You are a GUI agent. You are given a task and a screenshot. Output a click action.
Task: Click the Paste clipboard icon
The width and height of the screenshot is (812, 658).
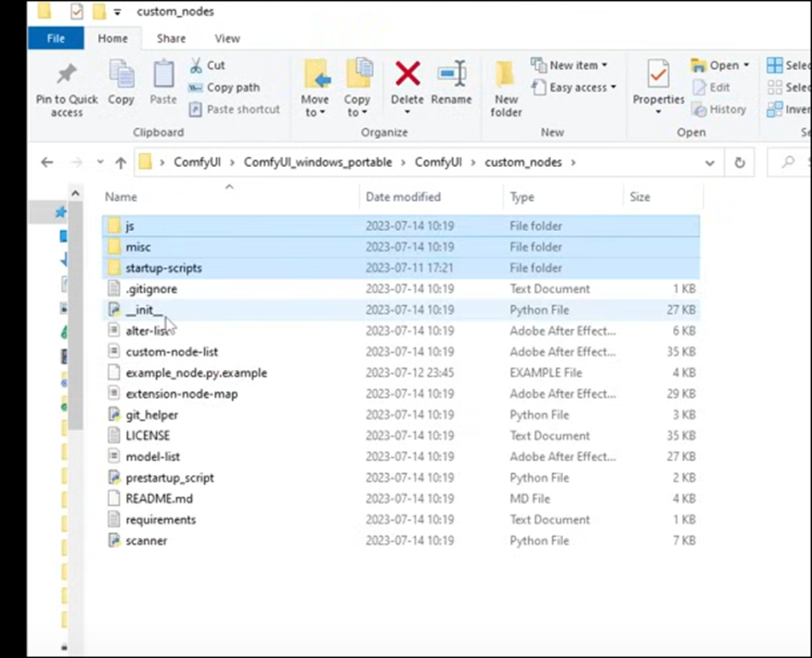point(164,75)
